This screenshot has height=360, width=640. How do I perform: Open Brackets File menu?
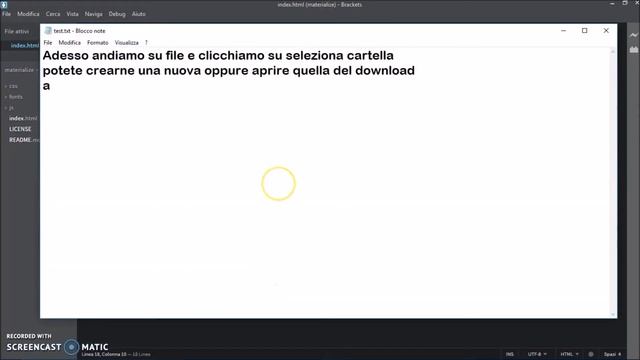coord(7,14)
